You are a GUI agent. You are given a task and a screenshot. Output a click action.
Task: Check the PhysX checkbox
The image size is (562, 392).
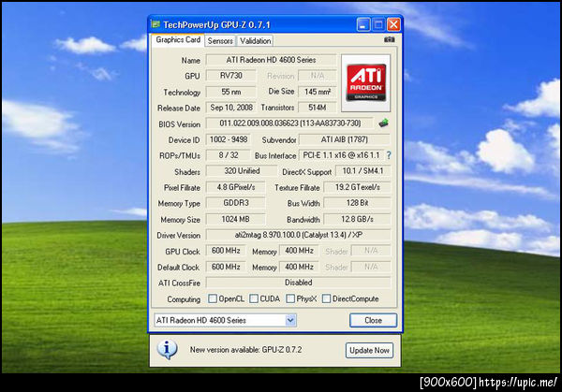[290, 298]
